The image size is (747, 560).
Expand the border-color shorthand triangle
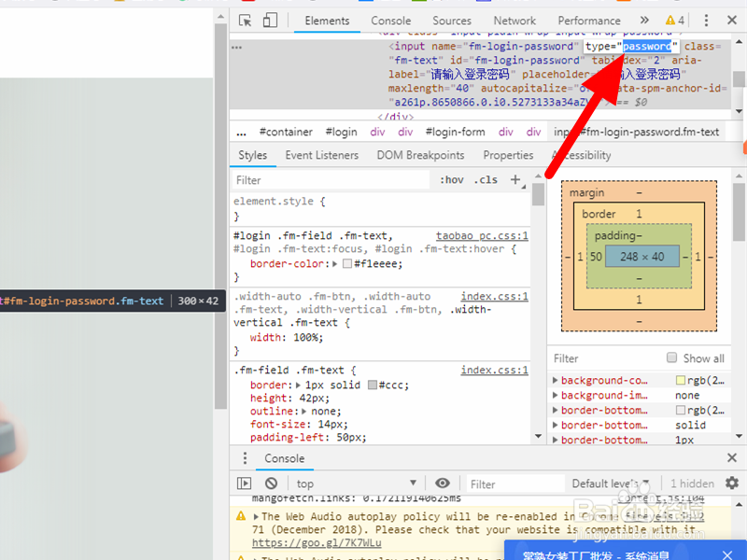[334, 263]
